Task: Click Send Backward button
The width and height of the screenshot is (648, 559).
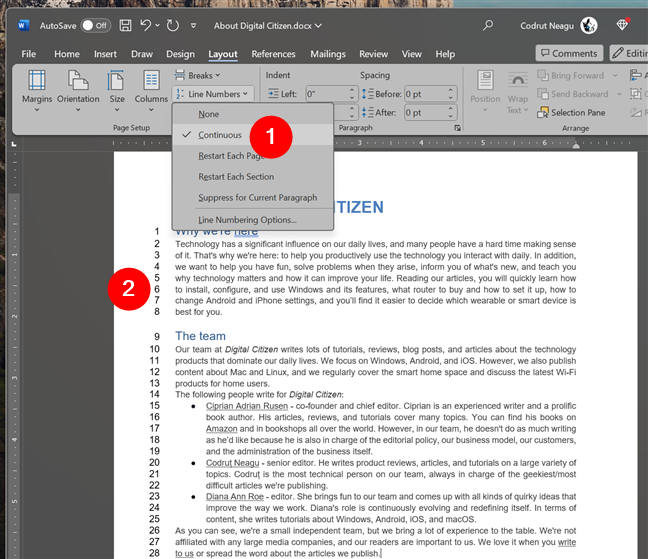Action: (573, 94)
